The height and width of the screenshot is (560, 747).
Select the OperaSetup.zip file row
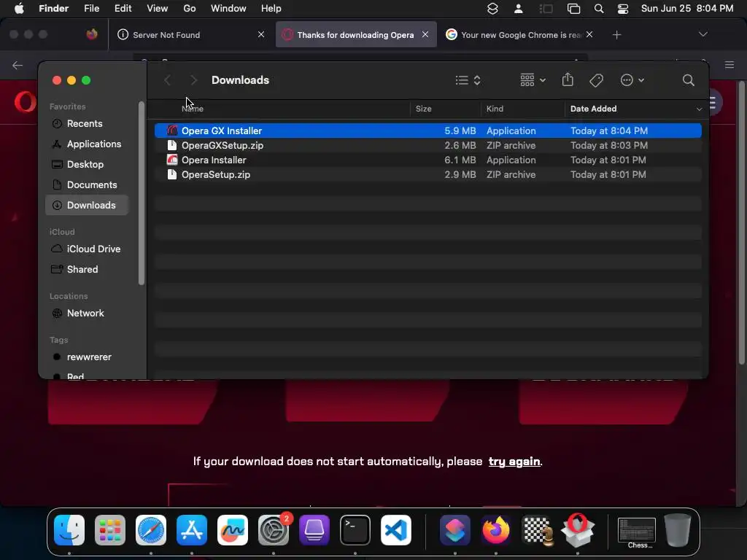(x=427, y=175)
